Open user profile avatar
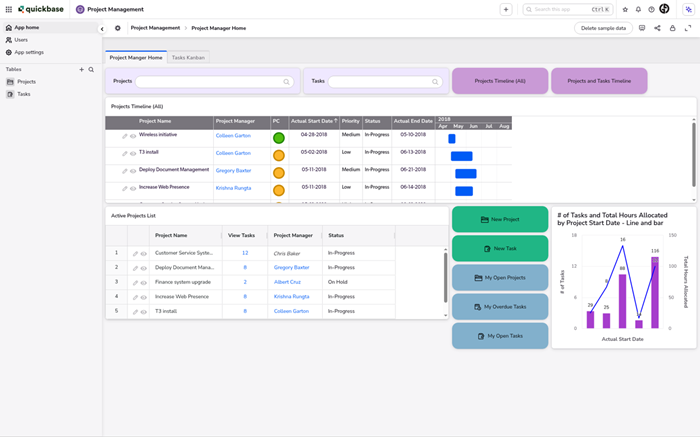This screenshot has width=700, height=437. coord(664,9)
